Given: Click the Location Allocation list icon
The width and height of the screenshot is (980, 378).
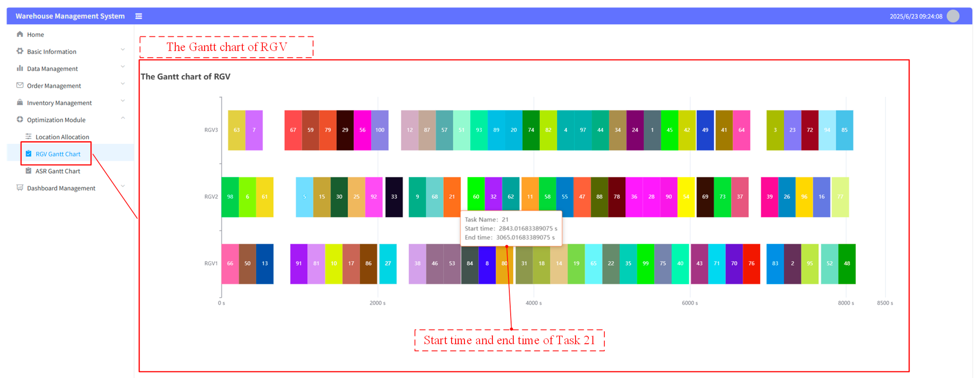Looking at the screenshot, I should click(x=28, y=136).
